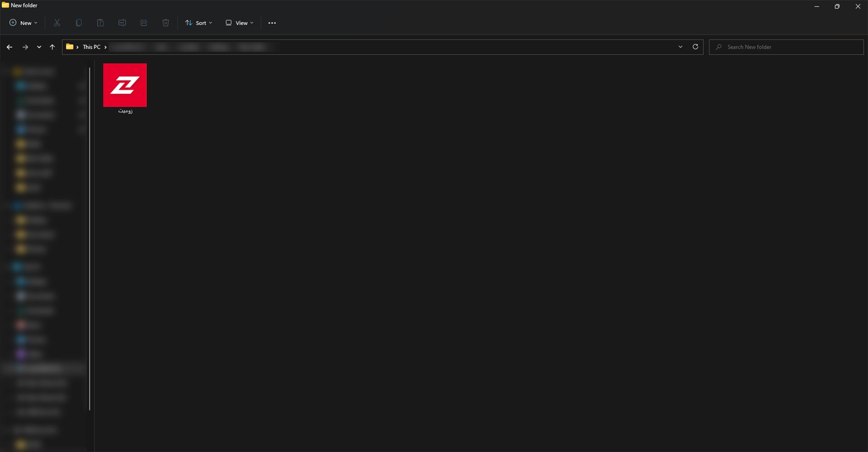Open the View layout menu
Viewport: 868px width, 452px height.
click(x=239, y=23)
